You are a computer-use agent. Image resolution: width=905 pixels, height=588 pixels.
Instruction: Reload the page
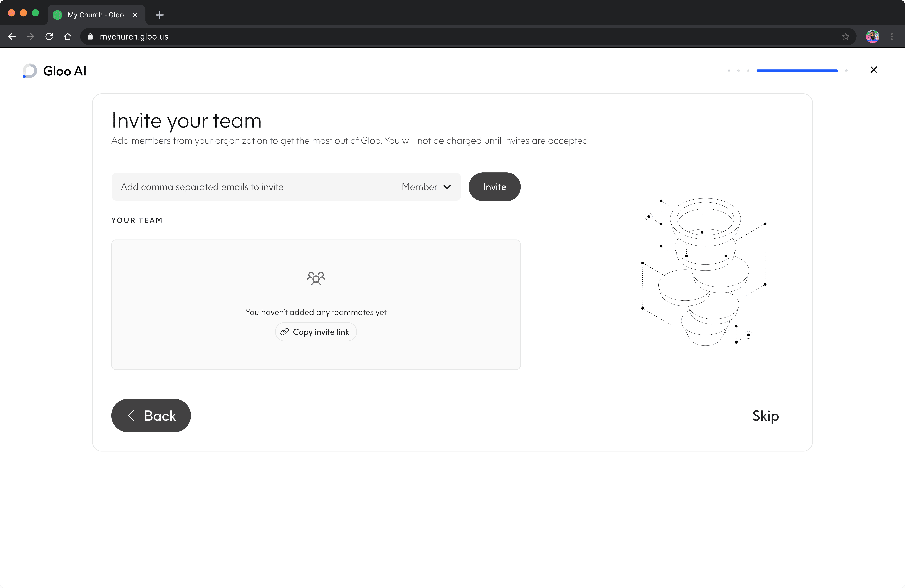point(49,37)
